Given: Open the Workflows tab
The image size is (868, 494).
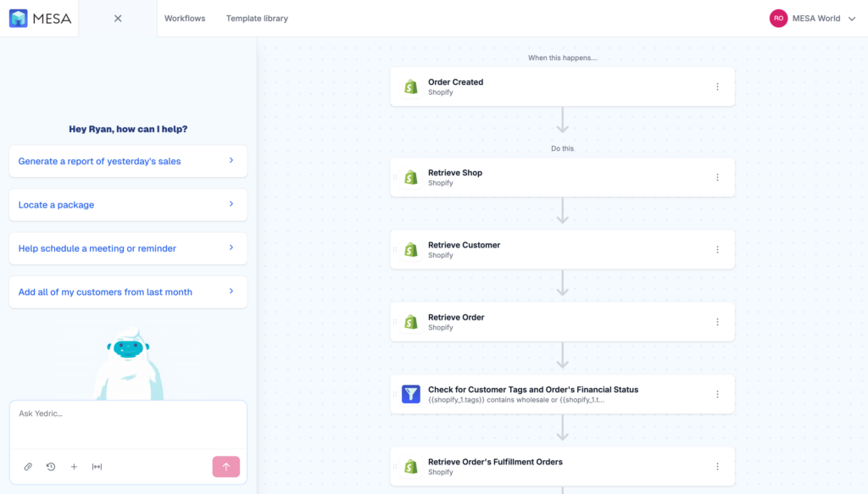Looking at the screenshot, I should point(184,19).
